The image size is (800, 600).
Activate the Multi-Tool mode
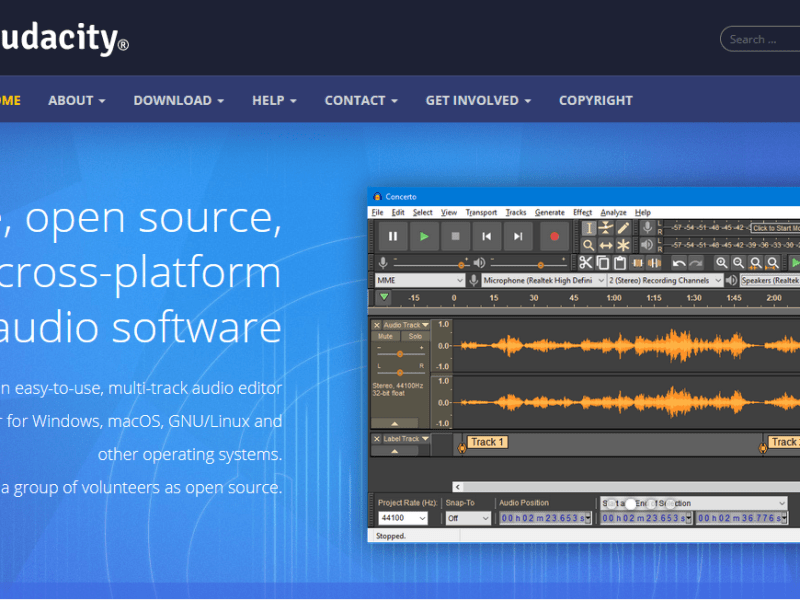(x=624, y=245)
